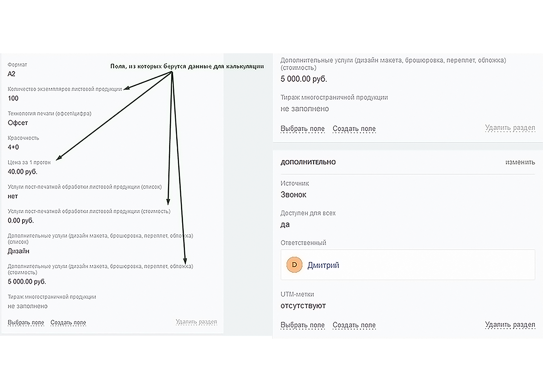Click the orange Дмитрий avatar icon
543x392 pixels.
coord(294,265)
